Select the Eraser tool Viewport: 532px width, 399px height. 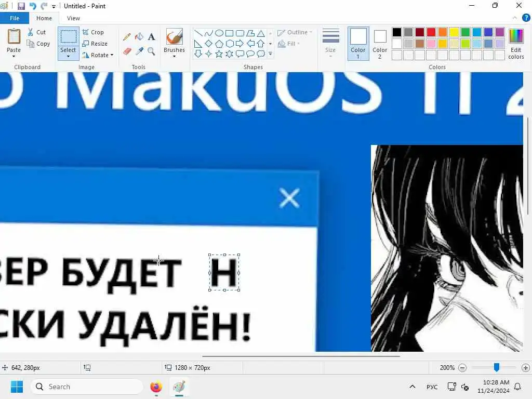tap(127, 51)
